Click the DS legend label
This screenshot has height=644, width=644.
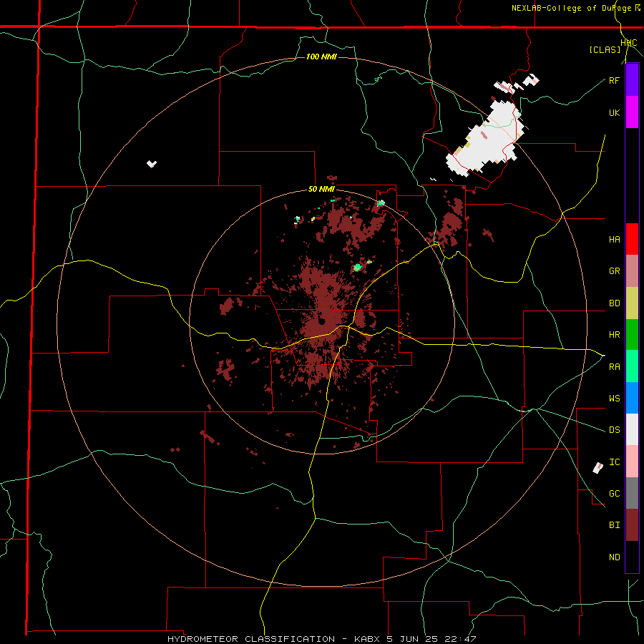[615, 430]
